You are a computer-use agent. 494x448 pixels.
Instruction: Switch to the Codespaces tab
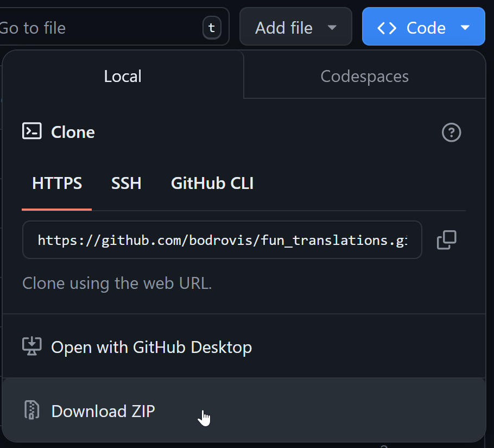364,76
